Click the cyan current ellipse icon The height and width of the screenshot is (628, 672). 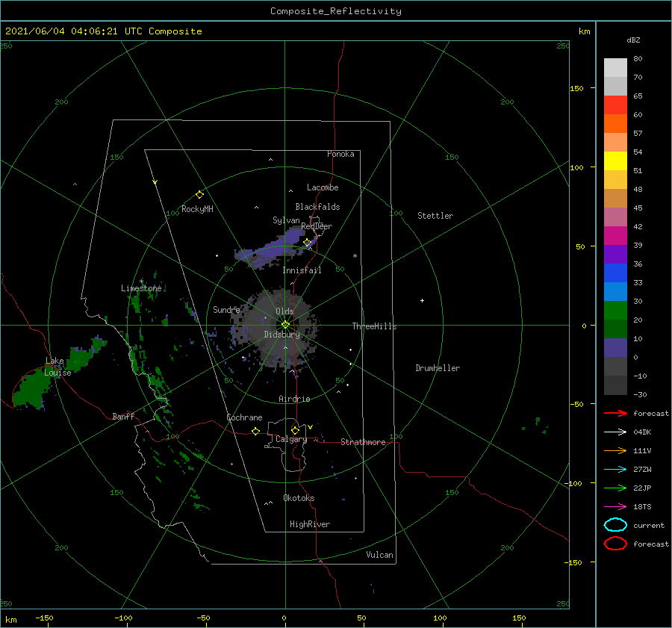615,525
